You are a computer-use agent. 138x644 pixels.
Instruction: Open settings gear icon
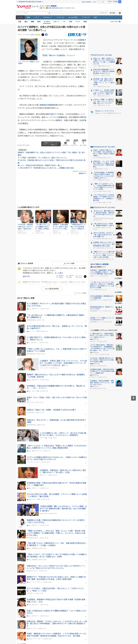tap(120, 13)
